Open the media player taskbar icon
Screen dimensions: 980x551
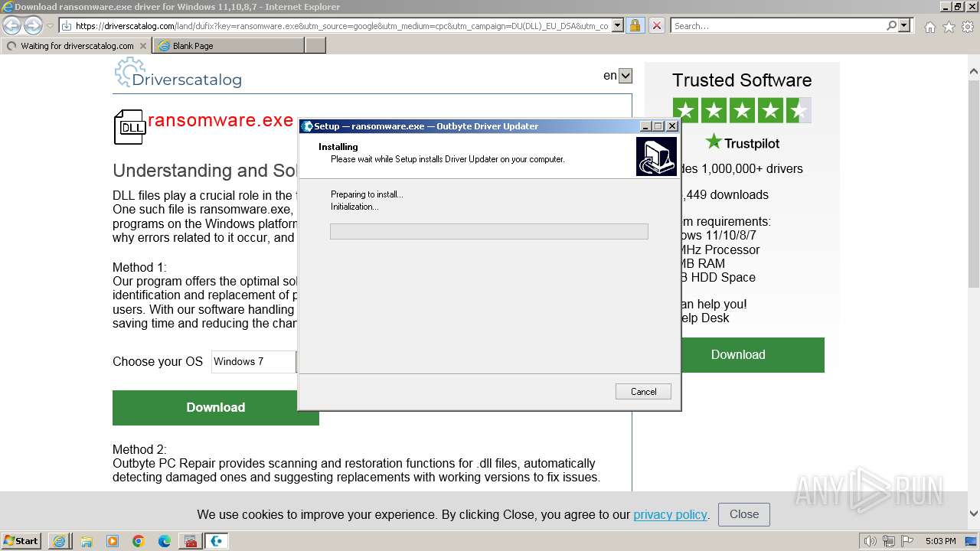(112, 541)
